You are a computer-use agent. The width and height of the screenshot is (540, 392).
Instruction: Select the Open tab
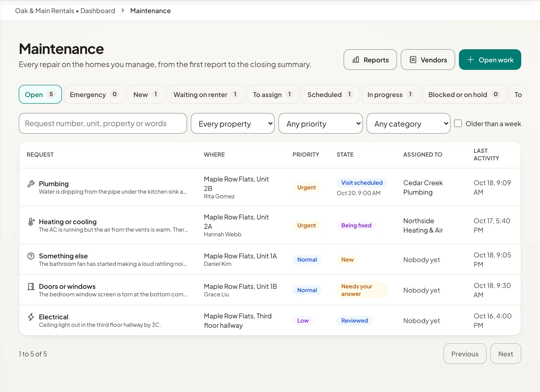40,94
